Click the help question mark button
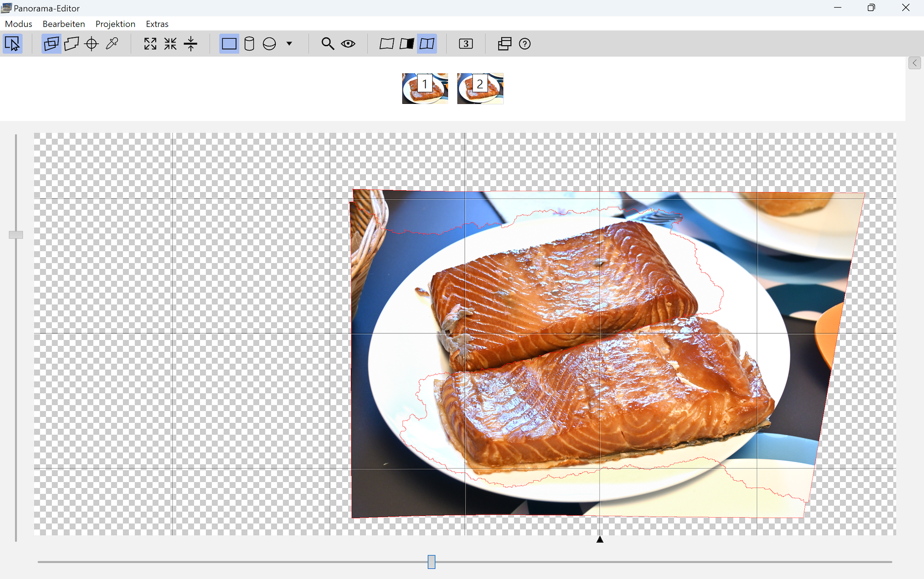The width and height of the screenshot is (924, 579). (x=524, y=44)
